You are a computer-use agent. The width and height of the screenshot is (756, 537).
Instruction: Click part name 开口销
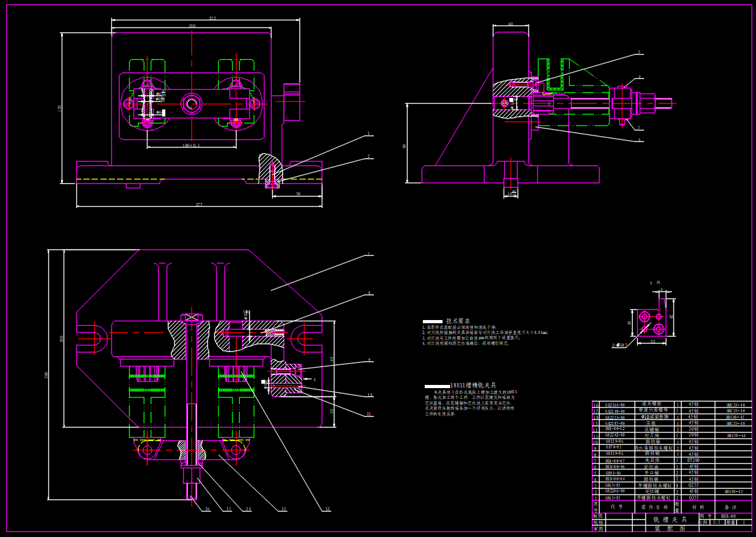point(651,473)
